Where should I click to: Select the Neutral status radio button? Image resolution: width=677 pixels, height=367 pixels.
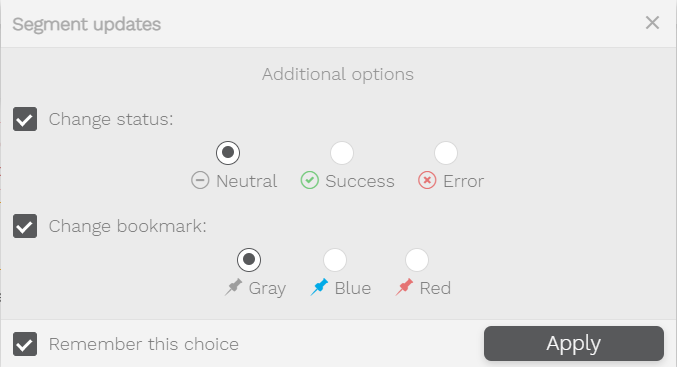(228, 153)
